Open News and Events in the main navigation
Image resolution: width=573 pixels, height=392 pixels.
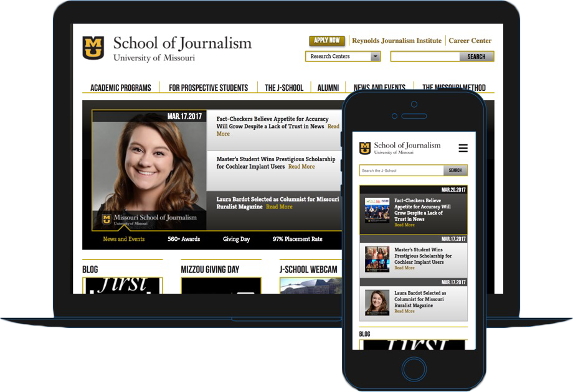click(x=379, y=87)
